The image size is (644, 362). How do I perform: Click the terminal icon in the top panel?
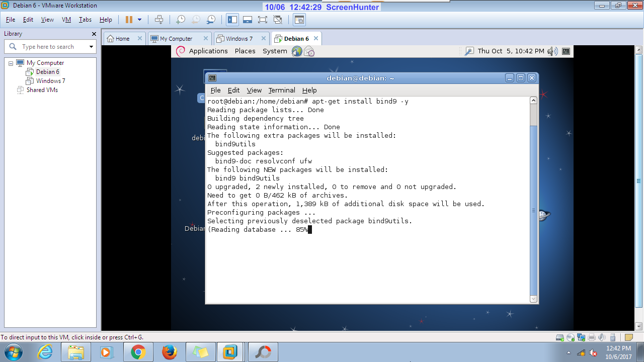566,51
